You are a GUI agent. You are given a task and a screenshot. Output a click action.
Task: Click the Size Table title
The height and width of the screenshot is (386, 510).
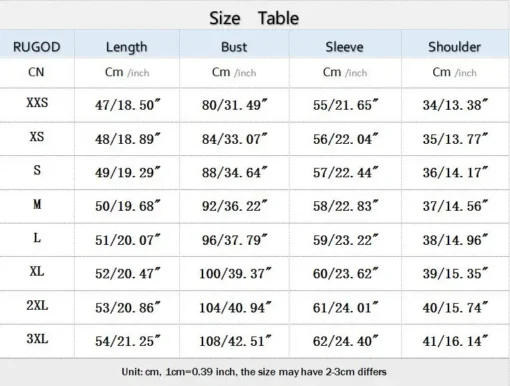pyautogui.click(x=254, y=18)
